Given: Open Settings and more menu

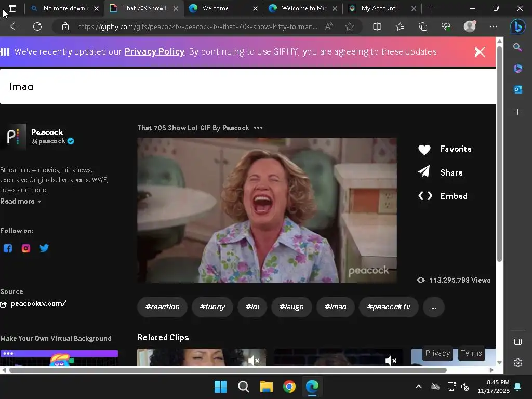Looking at the screenshot, I should point(494,26).
